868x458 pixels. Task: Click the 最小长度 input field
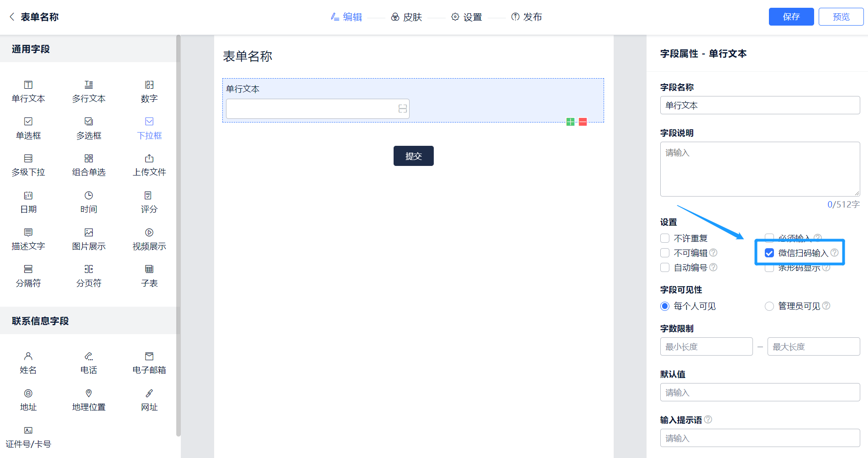706,346
